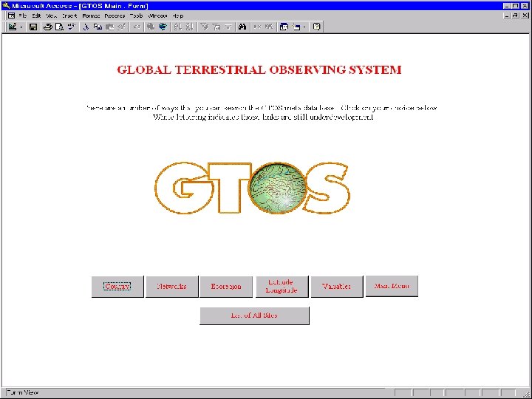Image resolution: width=532 pixels, height=399 pixels.
Task: Click the Save floppy disk icon
Action: click(x=33, y=27)
